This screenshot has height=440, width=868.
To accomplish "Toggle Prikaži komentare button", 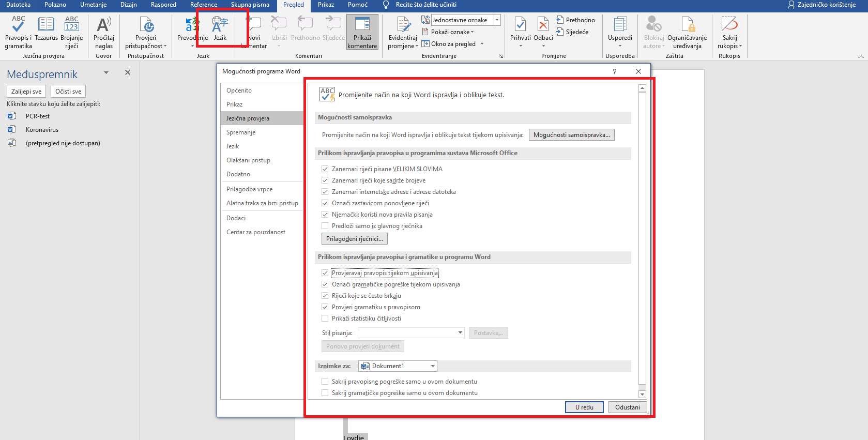I will (362, 32).
